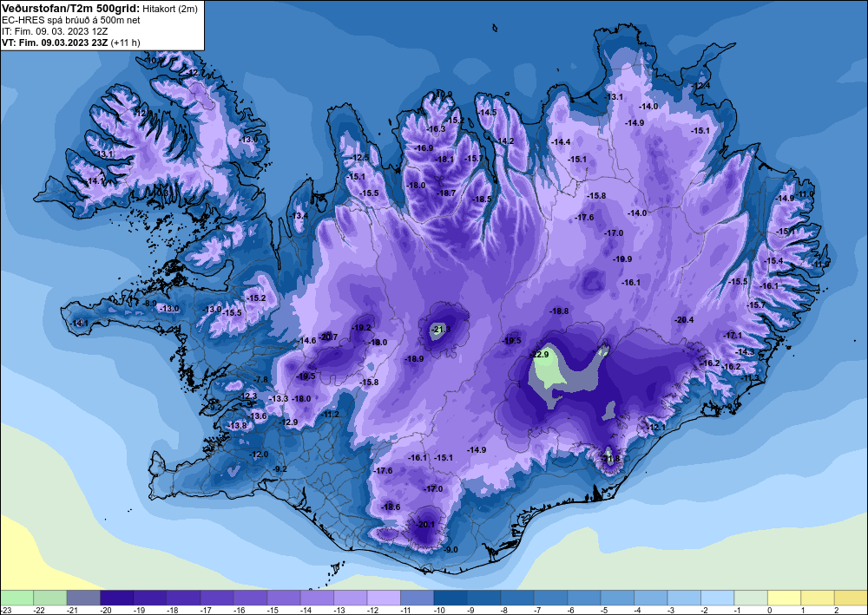Screen dimensions: 868x615
Task: Click the -7.8 temperature label
Action: pyautogui.click(x=261, y=379)
